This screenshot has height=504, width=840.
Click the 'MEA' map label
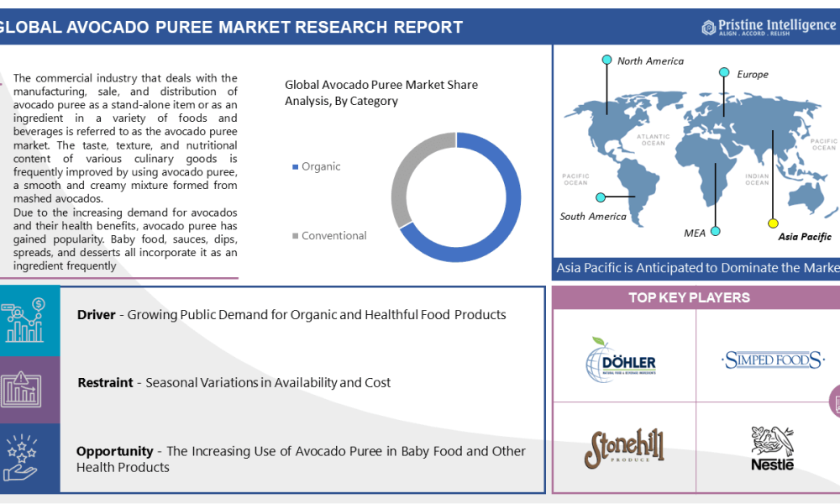(695, 233)
